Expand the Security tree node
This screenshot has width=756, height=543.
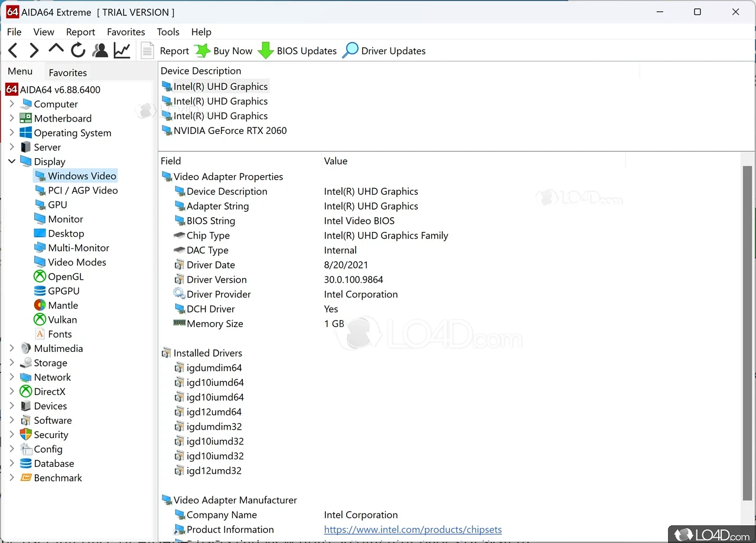point(11,434)
